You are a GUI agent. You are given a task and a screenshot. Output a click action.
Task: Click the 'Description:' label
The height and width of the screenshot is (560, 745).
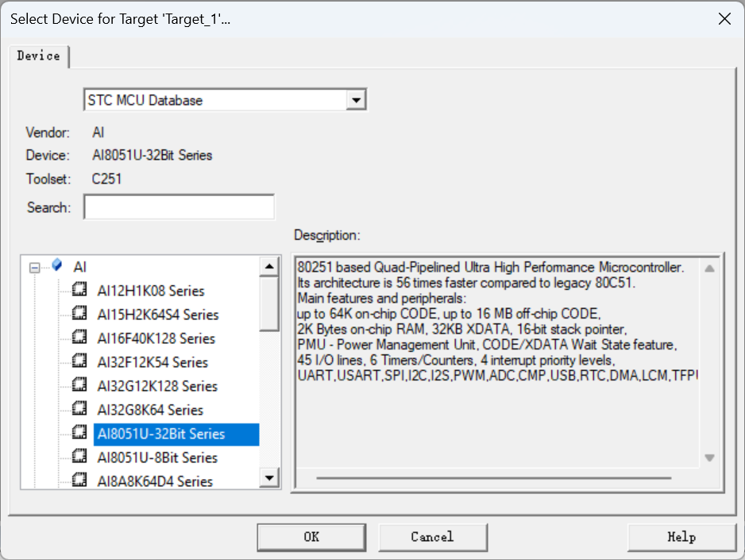click(x=327, y=235)
